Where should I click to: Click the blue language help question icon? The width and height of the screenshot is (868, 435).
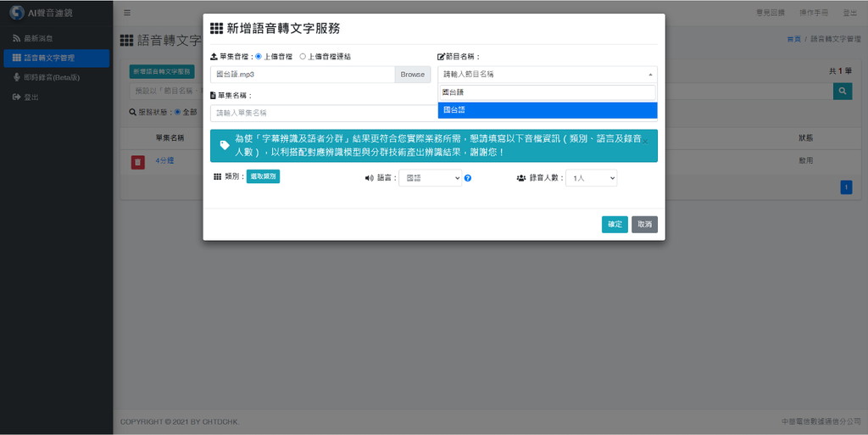[x=468, y=178]
